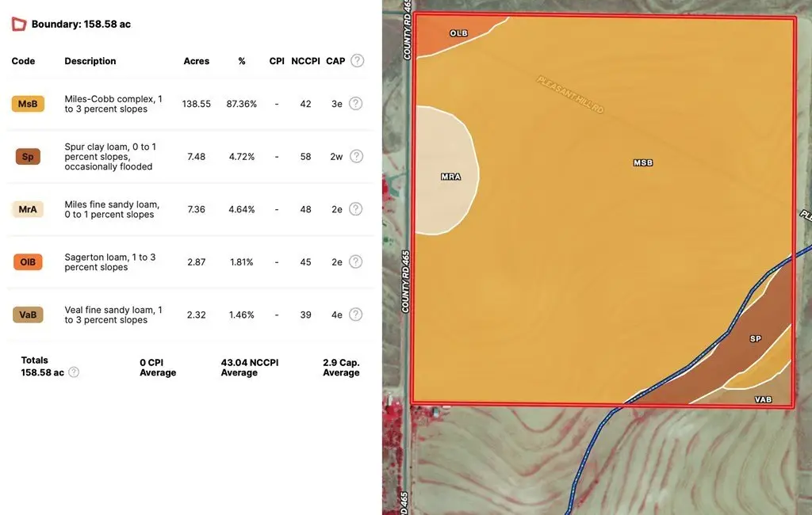Click the MrA soil code badge
The image size is (812, 515).
(28, 210)
